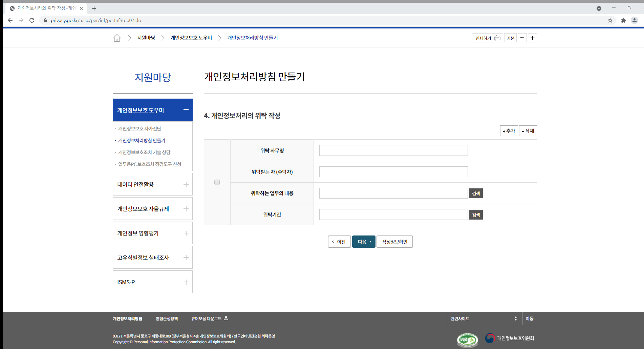Close the current browser tab
Viewport: 644px width, 349px height.
81,8
